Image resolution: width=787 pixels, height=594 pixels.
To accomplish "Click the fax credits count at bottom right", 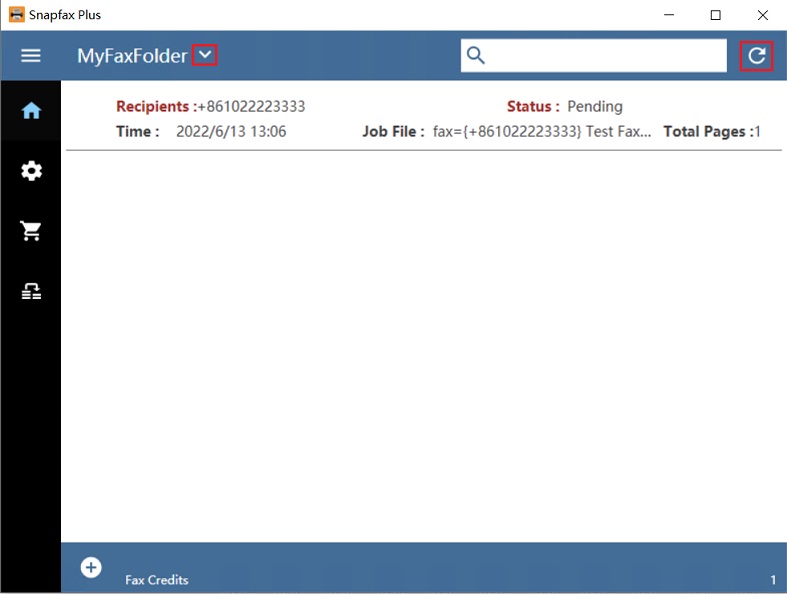I will pyautogui.click(x=772, y=580).
